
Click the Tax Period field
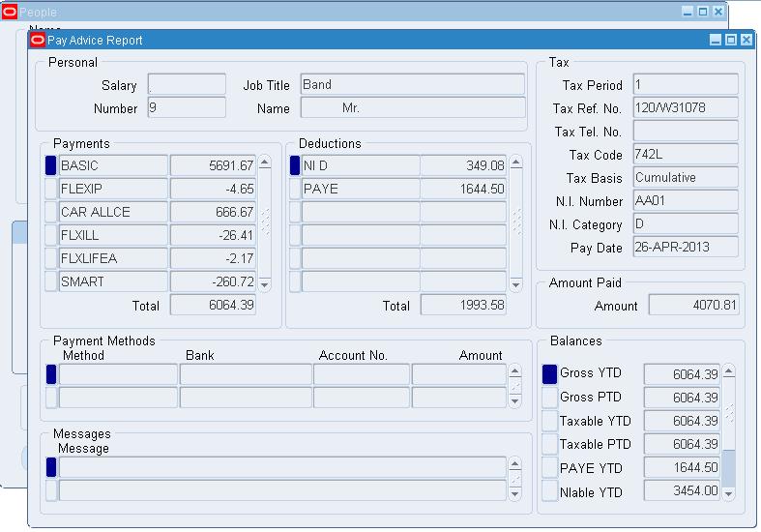tap(686, 84)
